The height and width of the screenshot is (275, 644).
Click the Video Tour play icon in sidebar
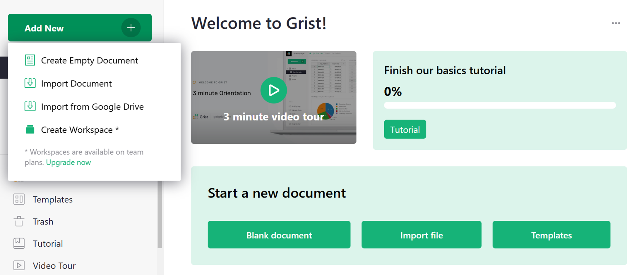pos(19,265)
